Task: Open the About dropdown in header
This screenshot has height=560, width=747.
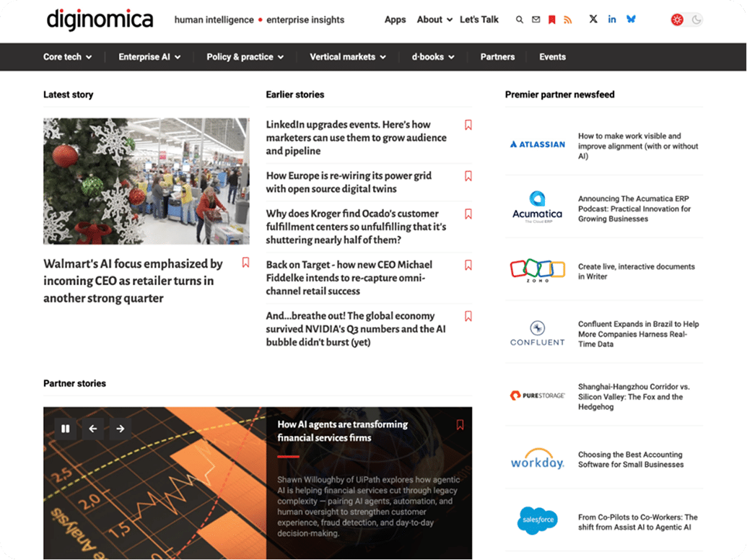Action: point(434,20)
